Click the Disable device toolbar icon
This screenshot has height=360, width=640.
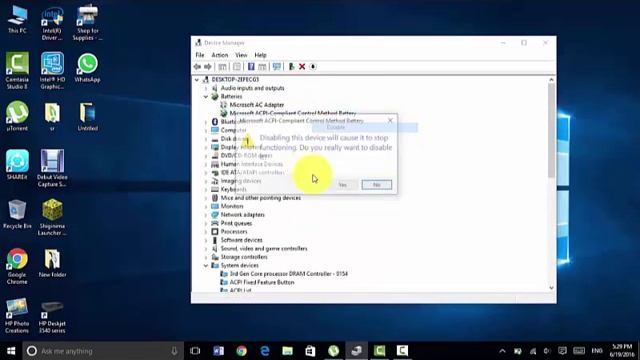coord(313,67)
